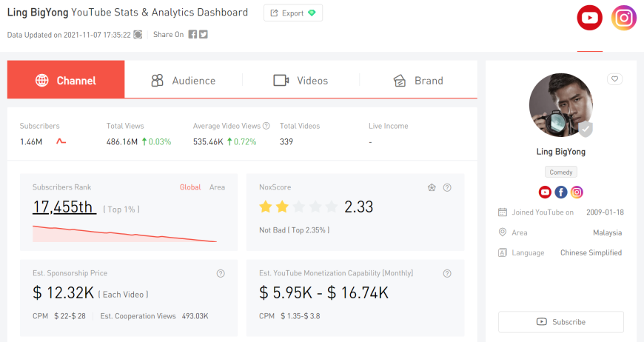Open help icon for Est. Sponsorship Price

coord(221,273)
